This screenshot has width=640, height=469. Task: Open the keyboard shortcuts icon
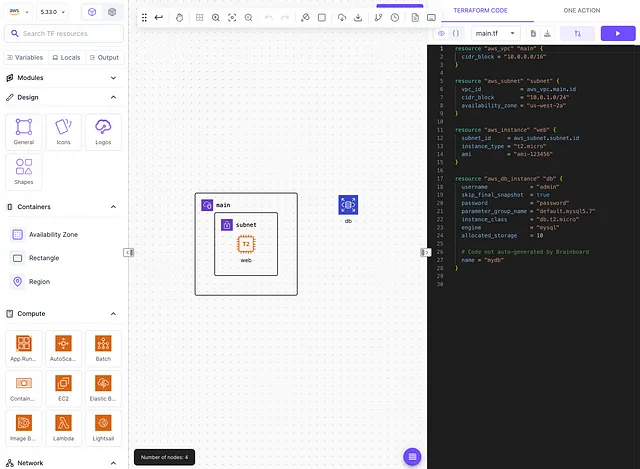pos(431,18)
